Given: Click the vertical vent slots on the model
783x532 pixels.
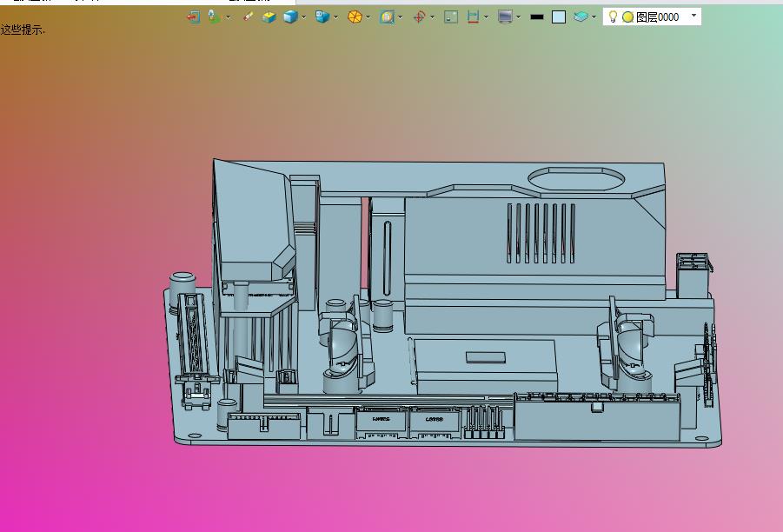Looking at the screenshot, I should point(541,233).
